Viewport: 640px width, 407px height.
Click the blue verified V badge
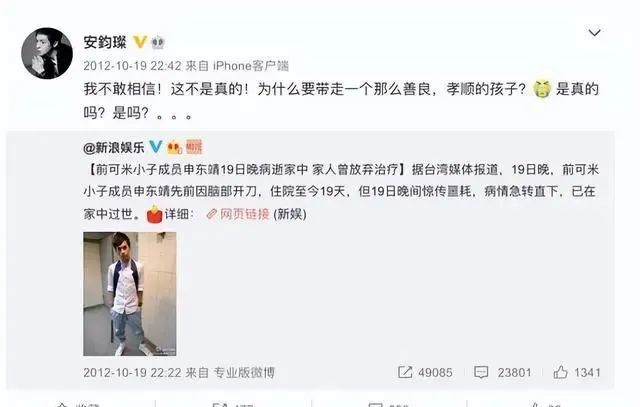pyautogui.click(x=156, y=146)
